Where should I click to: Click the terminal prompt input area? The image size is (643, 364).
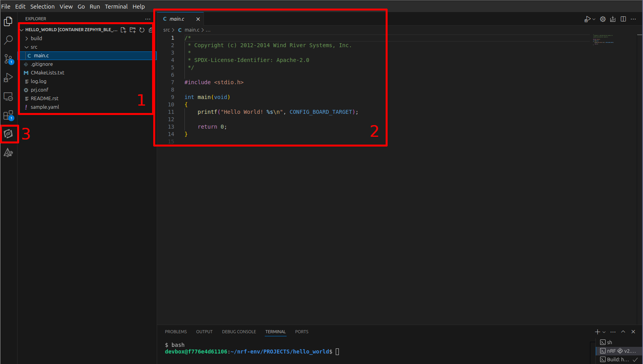click(x=338, y=352)
